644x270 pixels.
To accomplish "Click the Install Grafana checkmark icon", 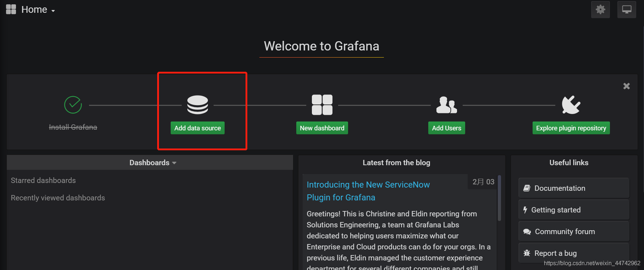I will pos(73,105).
